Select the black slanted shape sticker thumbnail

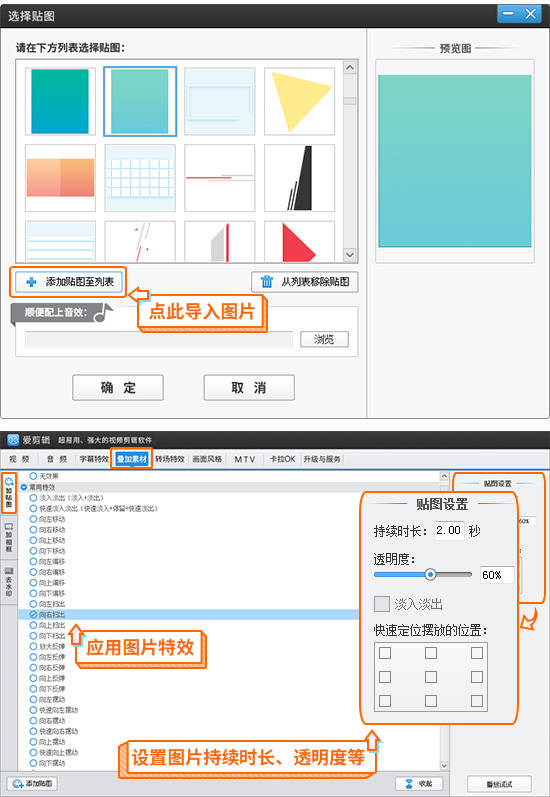(x=299, y=177)
